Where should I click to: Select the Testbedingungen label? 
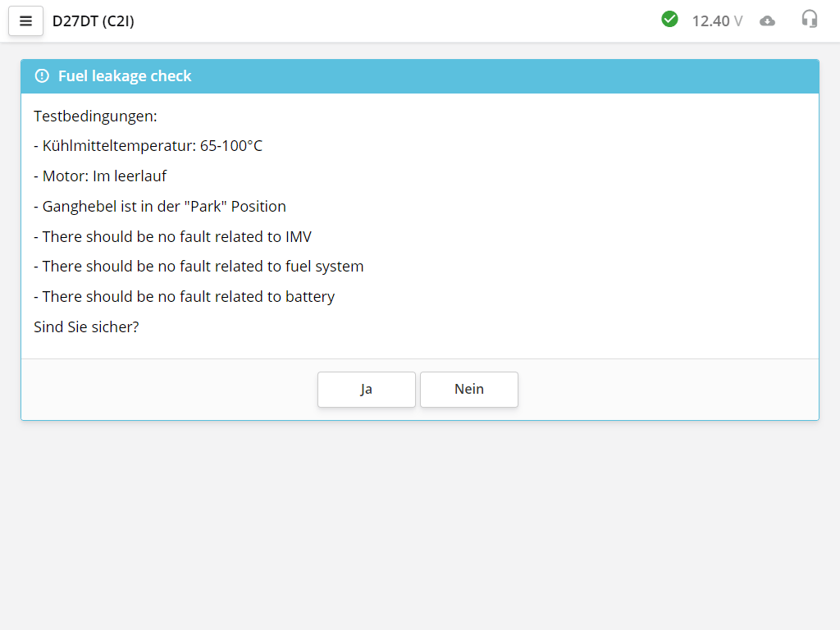[x=95, y=116]
